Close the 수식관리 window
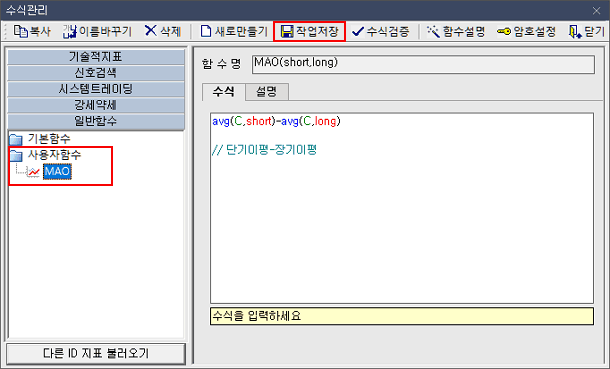The width and height of the screenshot is (610, 369). pyautogui.click(x=596, y=11)
